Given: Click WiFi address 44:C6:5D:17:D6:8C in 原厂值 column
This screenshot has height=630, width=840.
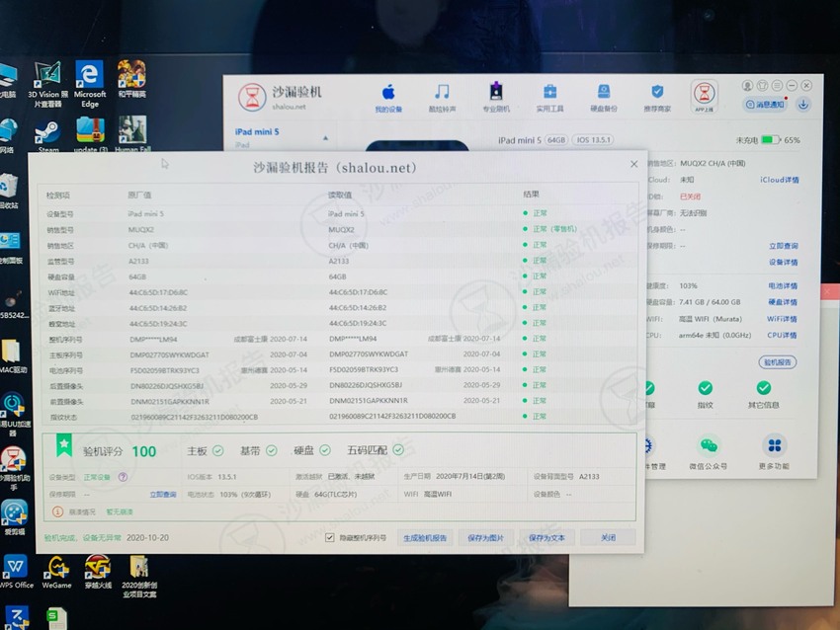Looking at the screenshot, I should point(158,293).
